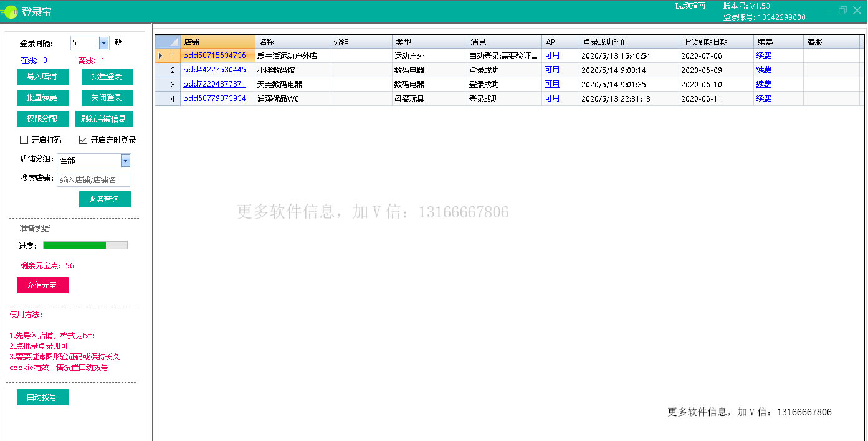This screenshot has width=868, height=441.
Task: Click the 爱生活运动户外店 name cell
Action: click(292, 55)
